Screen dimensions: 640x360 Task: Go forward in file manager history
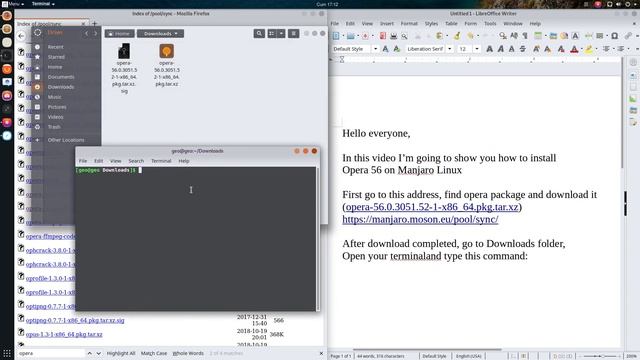[x=96, y=33]
